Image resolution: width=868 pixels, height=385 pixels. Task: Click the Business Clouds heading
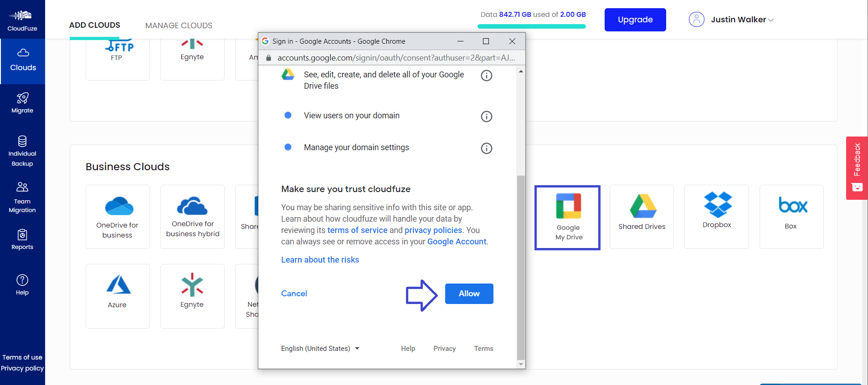128,167
